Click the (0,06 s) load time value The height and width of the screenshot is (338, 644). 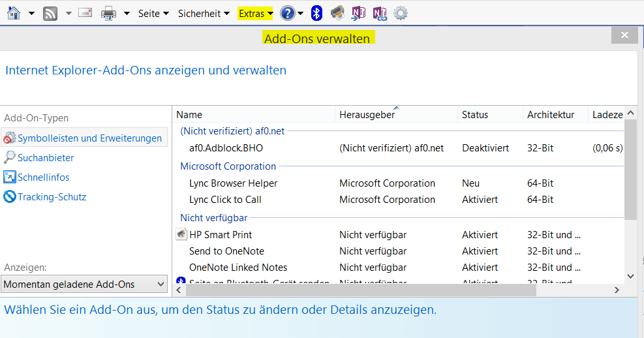pyautogui.click(x=607, y=148)
